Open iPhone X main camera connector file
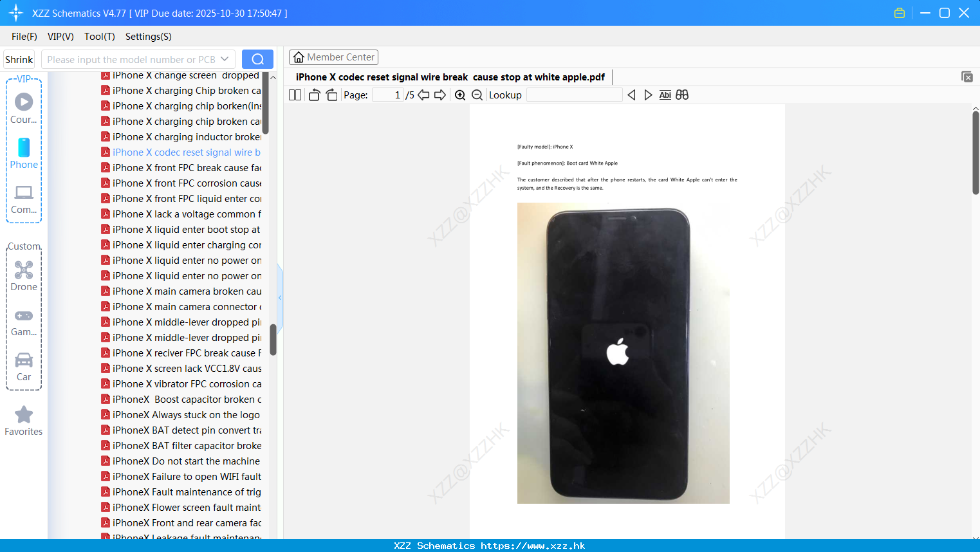The height and width of the screenshot is (552, 980). click(x=181, y=307)
